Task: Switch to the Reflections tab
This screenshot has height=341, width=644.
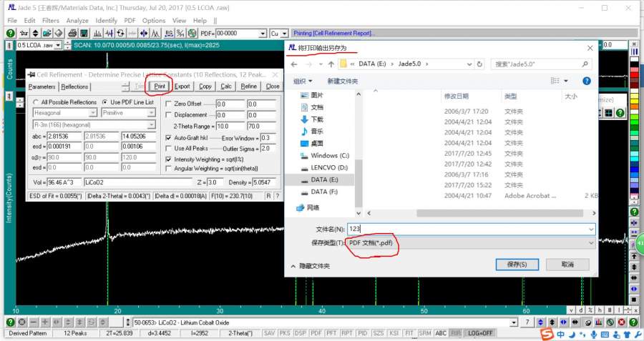Action: (74, 87)
